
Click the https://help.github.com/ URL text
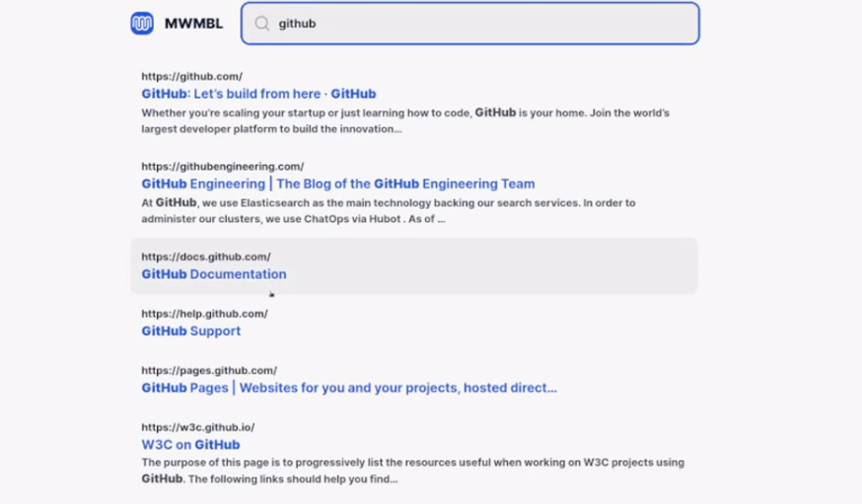204,314
